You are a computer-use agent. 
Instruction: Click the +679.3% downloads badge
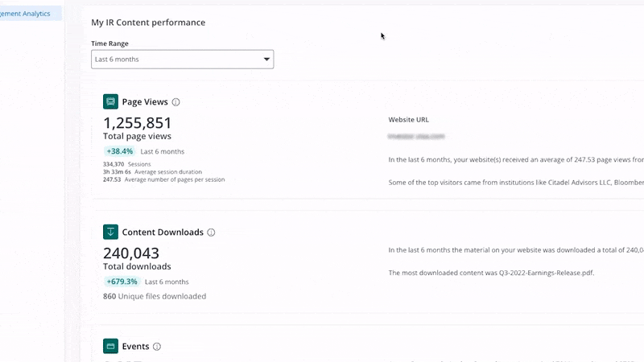pyautogui.click(x=122, y=282)
